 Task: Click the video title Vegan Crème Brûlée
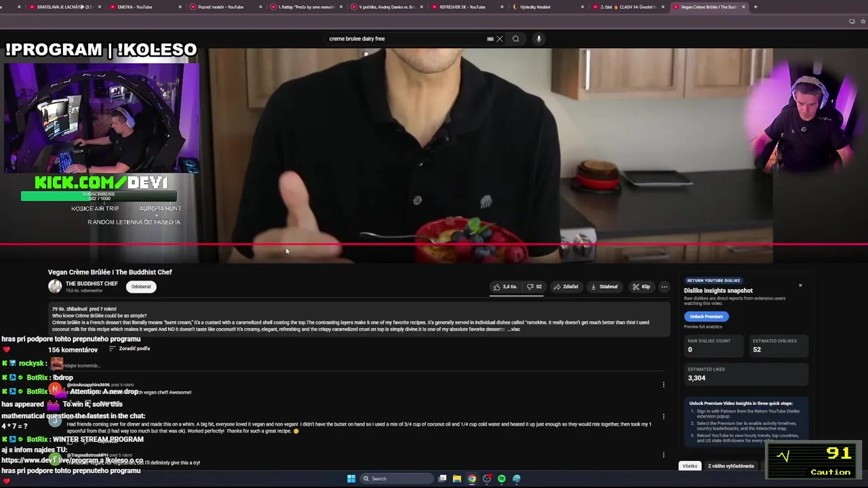pos(110,272)
